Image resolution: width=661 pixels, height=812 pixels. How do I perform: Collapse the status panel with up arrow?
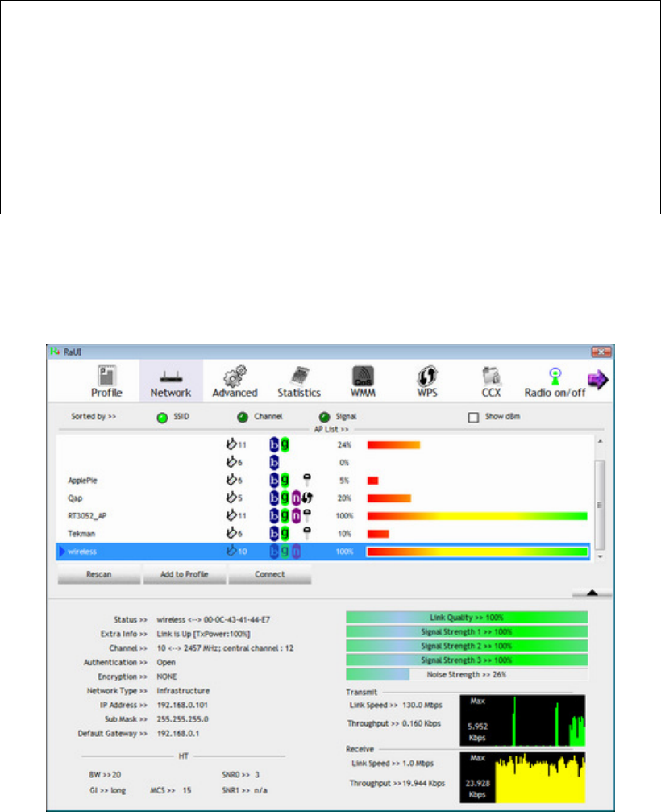(x=592, y=593)
